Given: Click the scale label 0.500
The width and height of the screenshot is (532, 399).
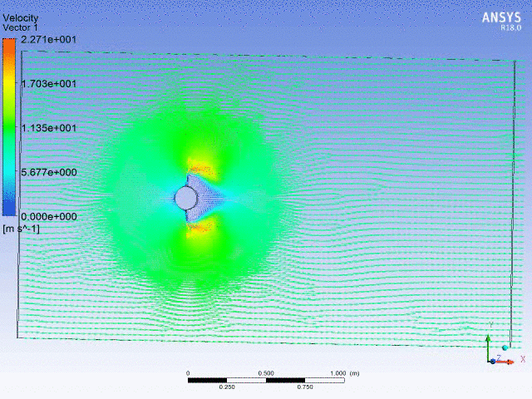Looking at the screenshot, I should pyautogui.click(x=266, y=373).
